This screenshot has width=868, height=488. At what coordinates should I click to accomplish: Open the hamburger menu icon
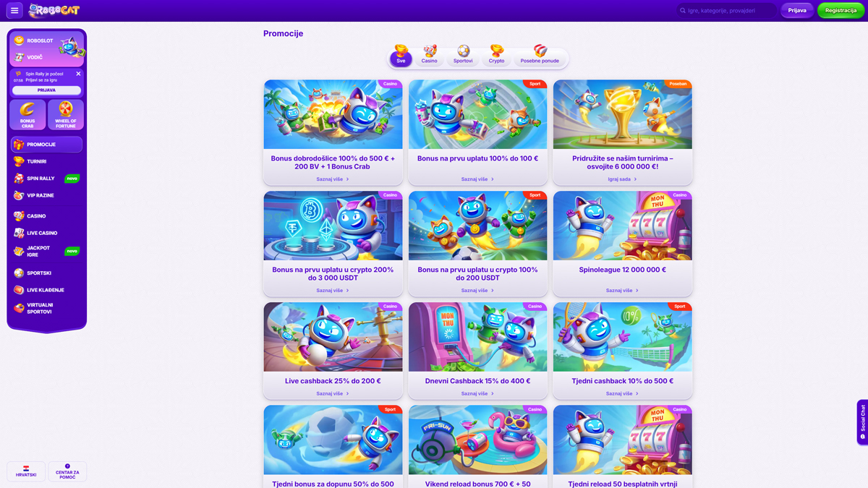(14, 11)
